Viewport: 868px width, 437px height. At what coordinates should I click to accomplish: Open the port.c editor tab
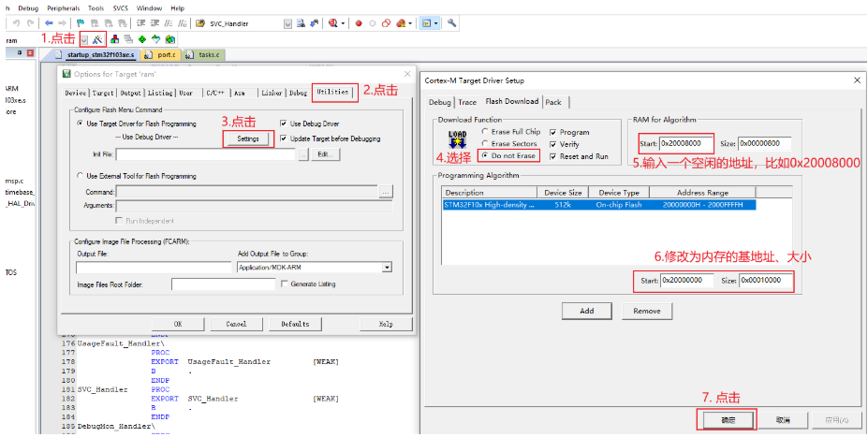pos(161,55)
